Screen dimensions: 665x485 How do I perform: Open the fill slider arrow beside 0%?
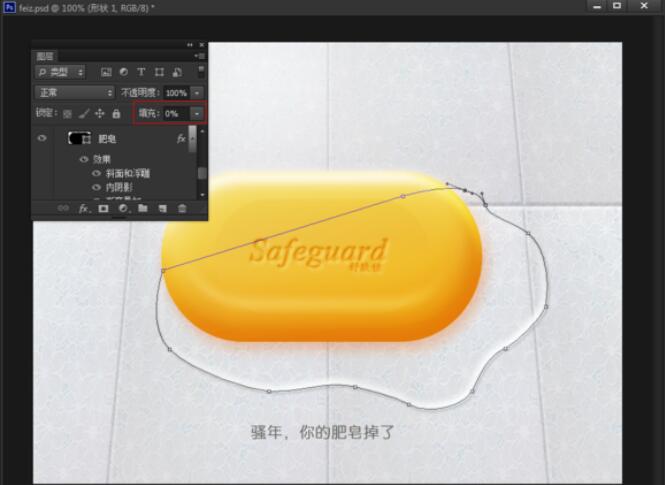click(x=196, y=113)
